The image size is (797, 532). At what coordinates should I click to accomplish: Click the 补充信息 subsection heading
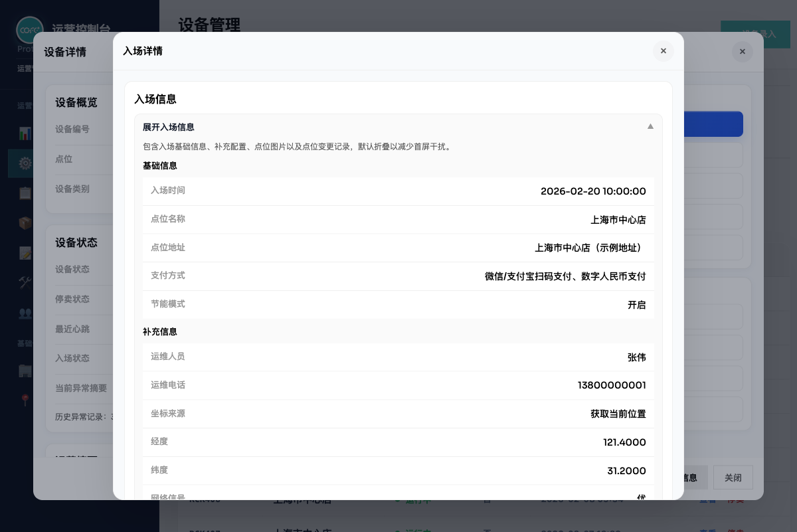pyautogui.click(x=160, y=331)
